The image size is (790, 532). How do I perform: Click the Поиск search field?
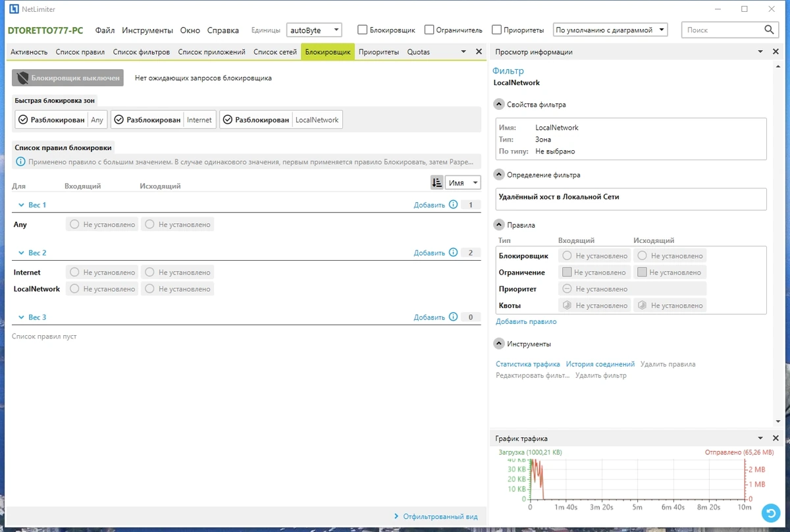point(723,30)
